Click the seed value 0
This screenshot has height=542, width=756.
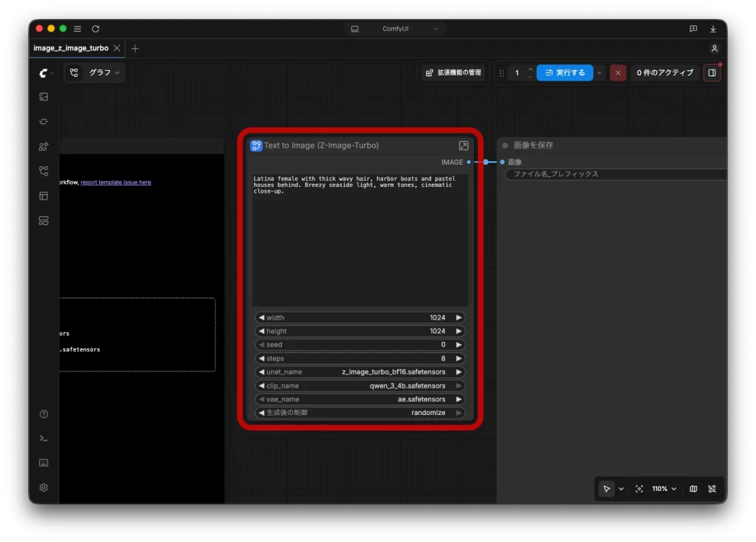click(443, 345)
